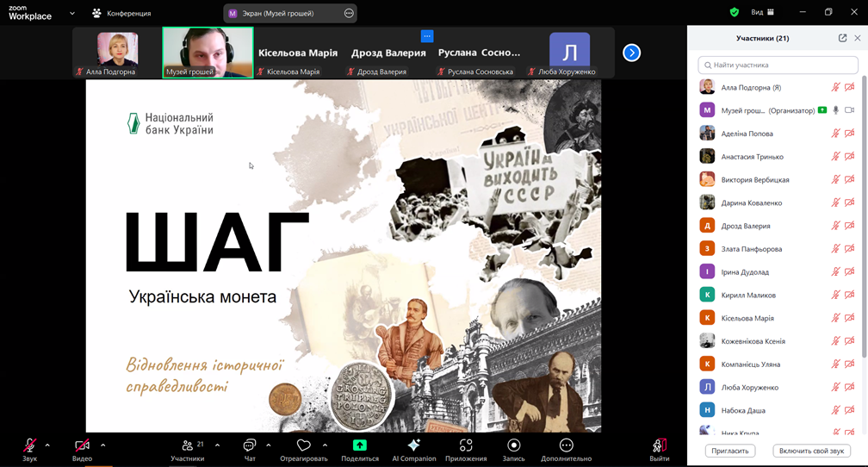This screenshot has width=868, height=467.
Task: Select participant Набока Даша
Action: [778, 410]
